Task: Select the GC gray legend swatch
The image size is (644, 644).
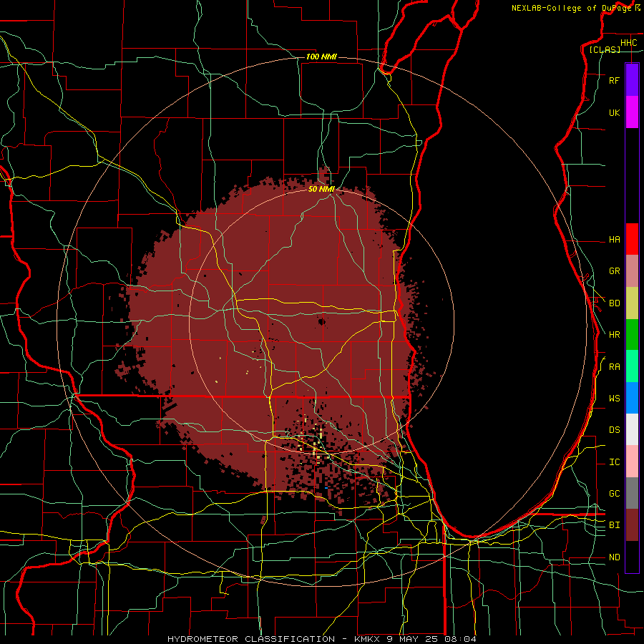Action: point(632,493)
